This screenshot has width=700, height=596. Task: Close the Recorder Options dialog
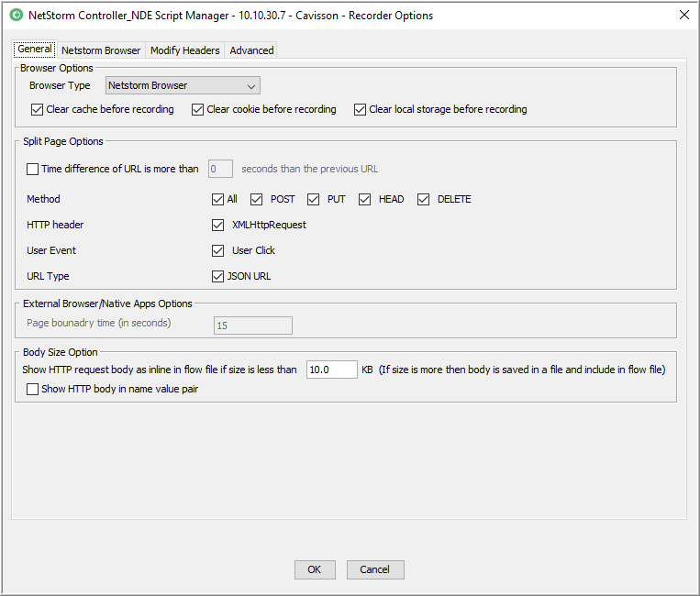683,16
